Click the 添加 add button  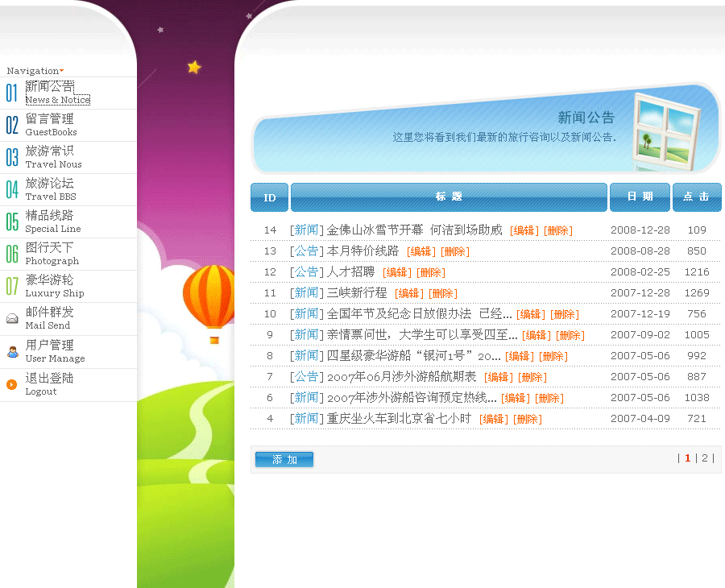click(284, 459)
